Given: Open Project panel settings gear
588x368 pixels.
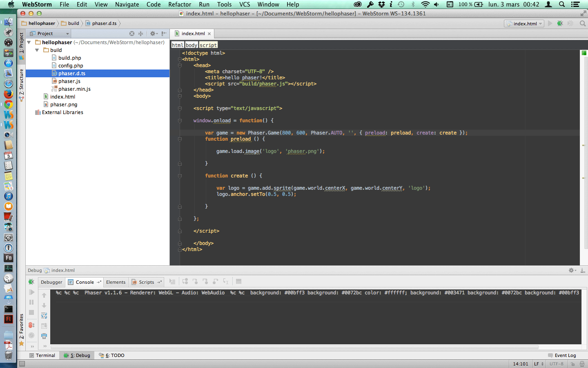Looking at the screenshot, I should (154, 34).
